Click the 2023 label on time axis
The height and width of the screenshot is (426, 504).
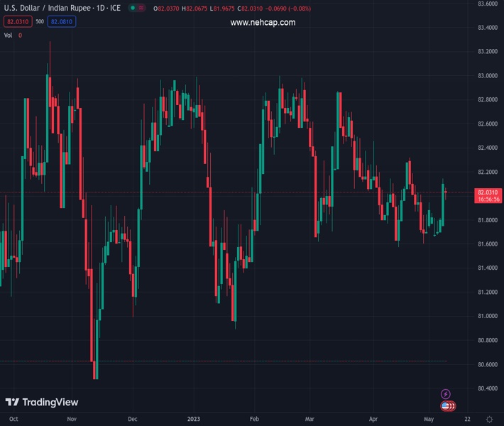[194, 420]
